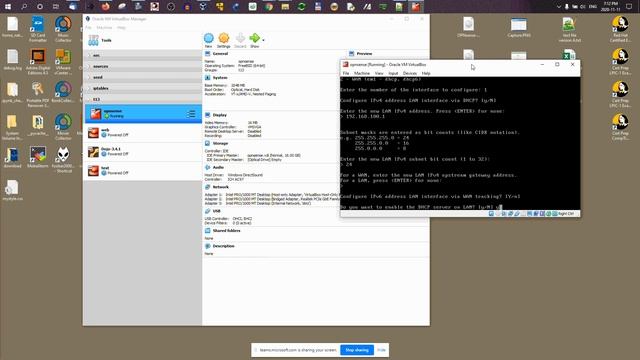
Task: Open SD Card Formatter desktop shortcut
Action: [38, 29]
